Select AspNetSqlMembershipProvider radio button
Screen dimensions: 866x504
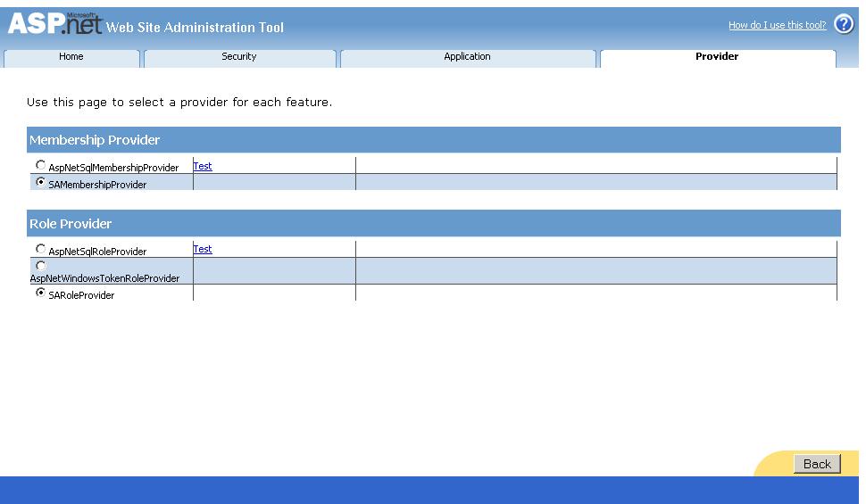point(40,165)
